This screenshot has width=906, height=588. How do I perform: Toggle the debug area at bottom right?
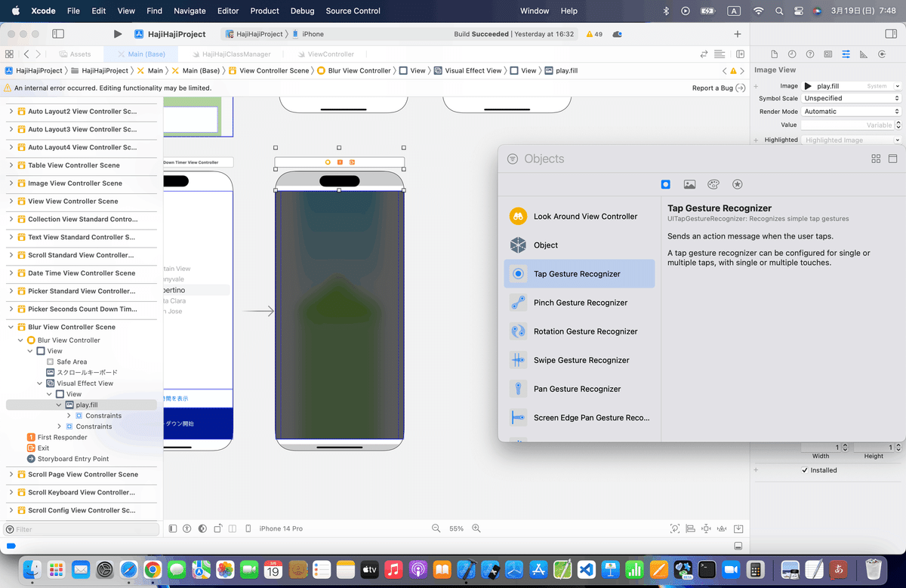pos(738,546)
